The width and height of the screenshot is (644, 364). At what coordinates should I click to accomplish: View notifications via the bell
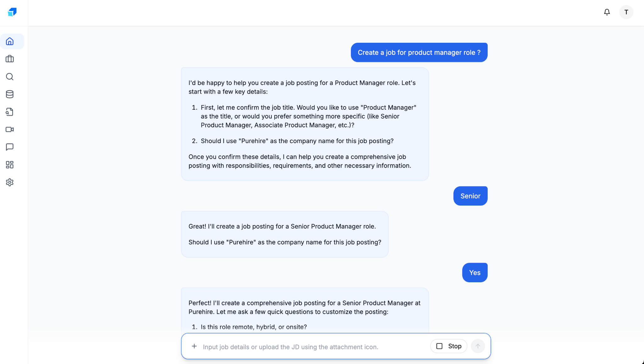tap(607, 12)
